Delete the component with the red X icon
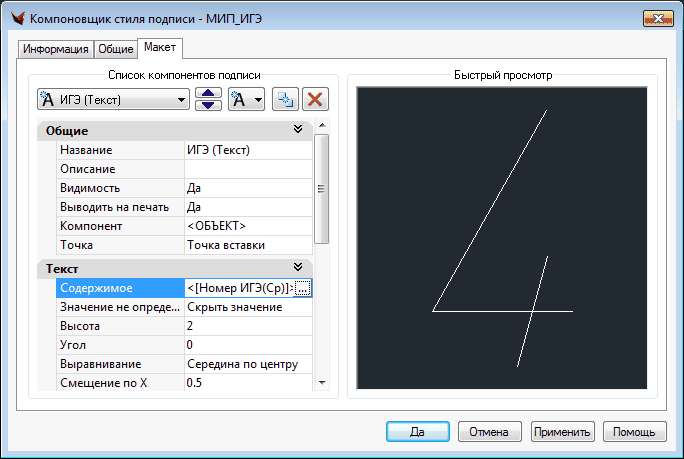 pyautogui.click(x=316, y=100)
